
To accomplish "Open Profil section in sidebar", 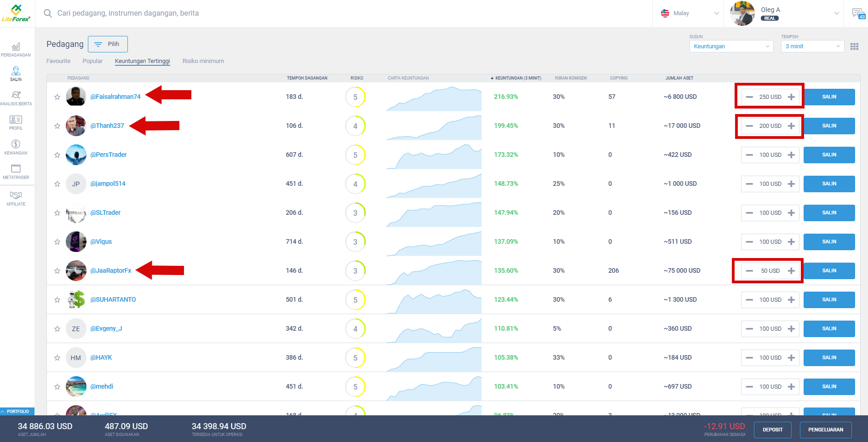I will click(16, 122).
